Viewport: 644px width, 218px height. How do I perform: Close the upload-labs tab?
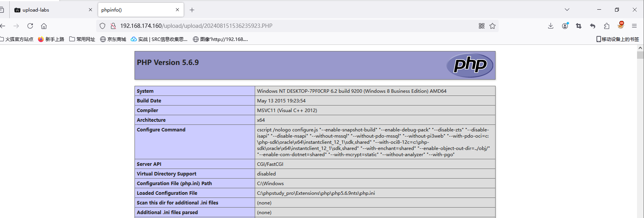point(90,10)
